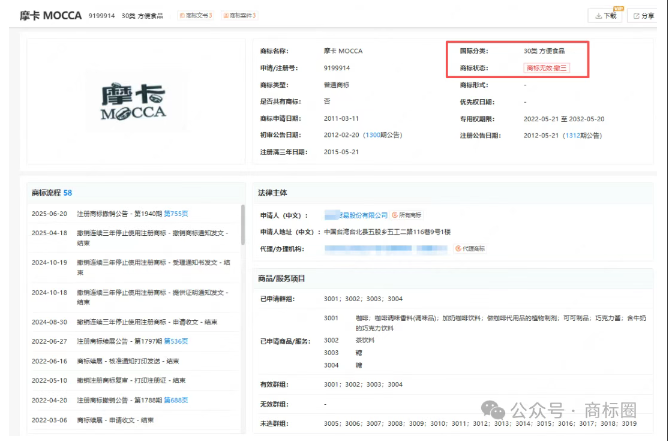Open the 1312 registration announcement issue link

tap(574, 135)
